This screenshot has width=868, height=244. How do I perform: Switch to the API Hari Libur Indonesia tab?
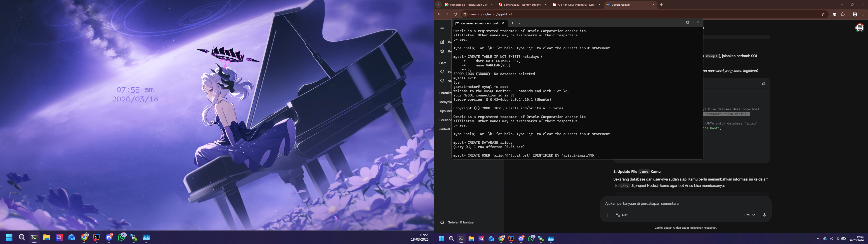[x=577, y=5]
